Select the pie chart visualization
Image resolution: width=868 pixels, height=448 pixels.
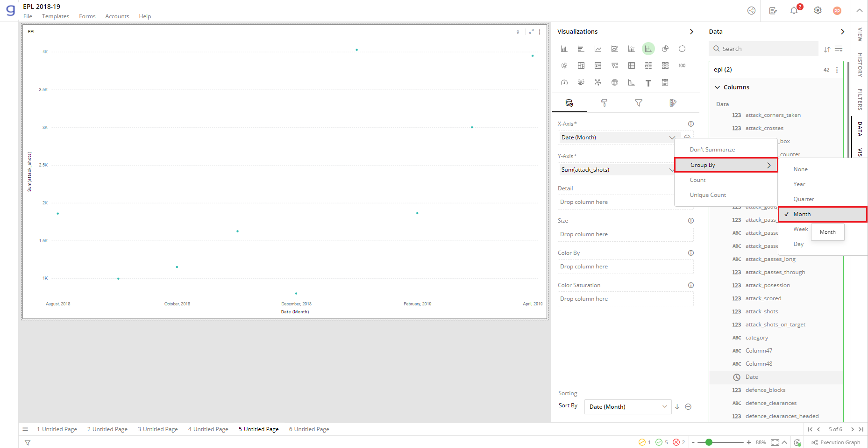tap(665, 49)
